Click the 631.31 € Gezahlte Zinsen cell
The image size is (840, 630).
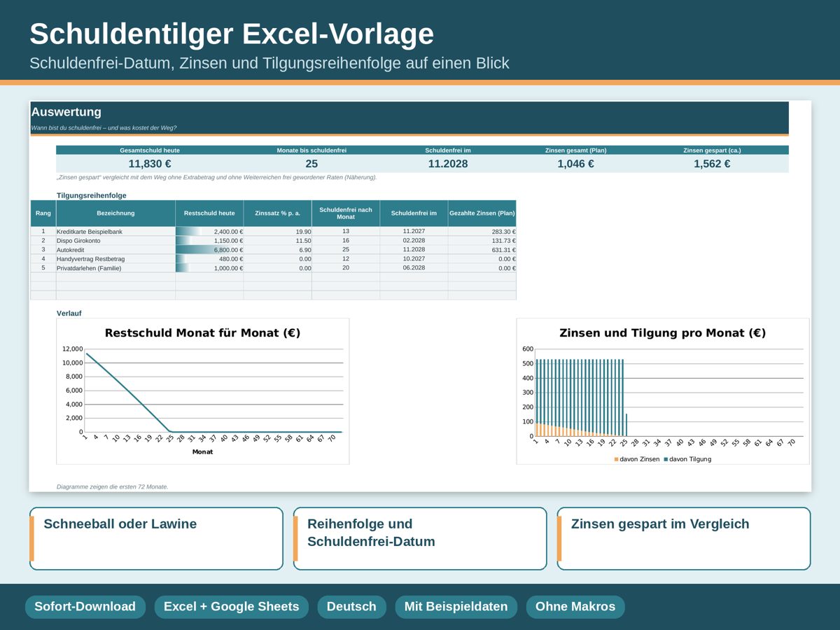[482, 250]
